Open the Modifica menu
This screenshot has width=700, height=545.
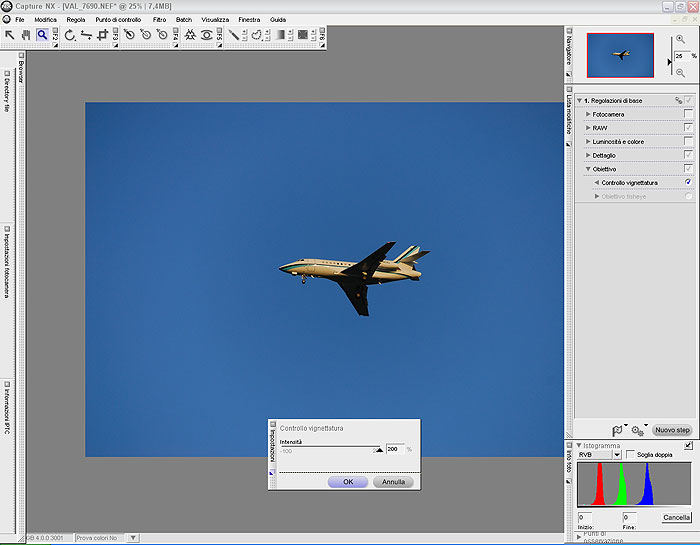click(x=46, y=20)
